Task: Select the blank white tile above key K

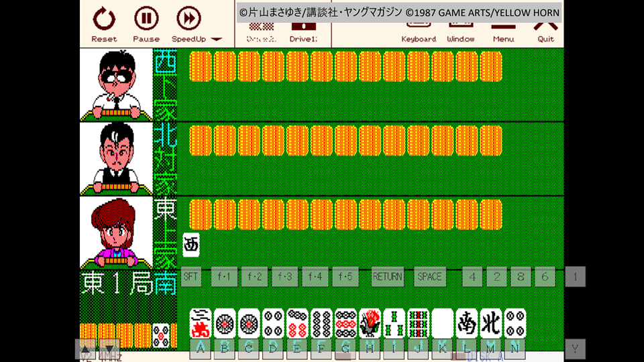Action: [x=442, y=324]
